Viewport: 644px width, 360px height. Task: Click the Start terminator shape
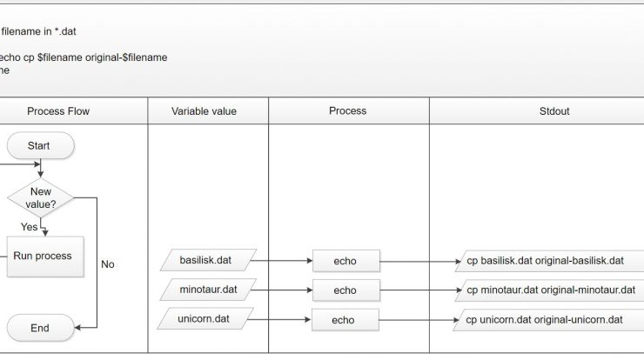tap(41, 146)
